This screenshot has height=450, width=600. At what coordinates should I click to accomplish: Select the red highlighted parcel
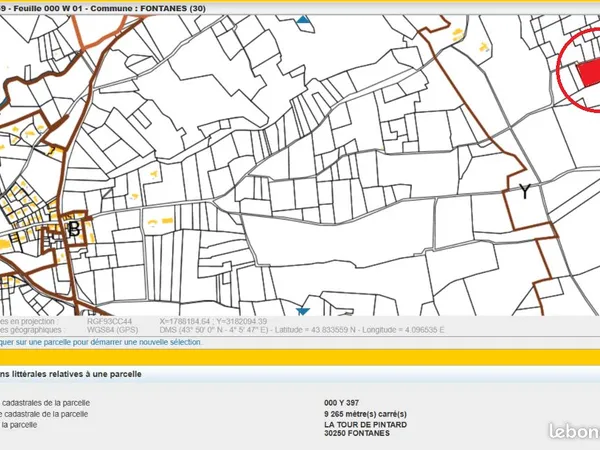point(589,74)
